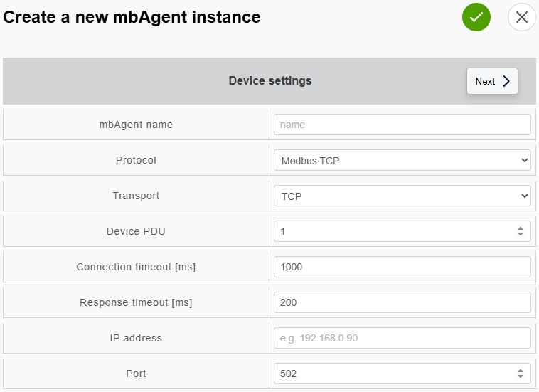The width and height of the screenshot is (539, 392).
Task: Decrease the Device PDU value
Action: coord(521,234)
